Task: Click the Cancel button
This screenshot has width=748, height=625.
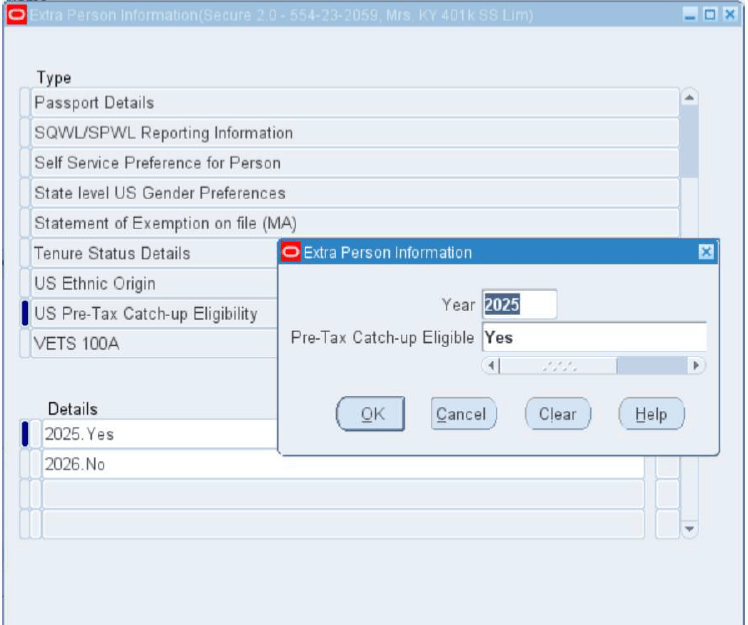Action: pyautogui.click(x=463, y=414)
